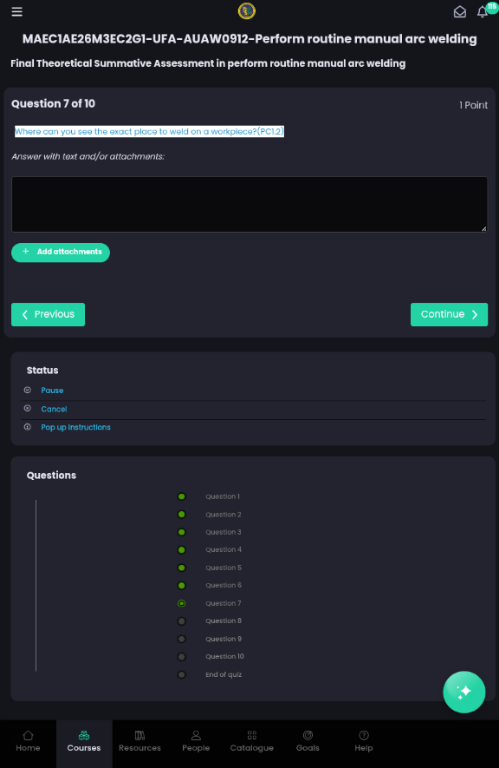Open the Catalogue tab

252,741
